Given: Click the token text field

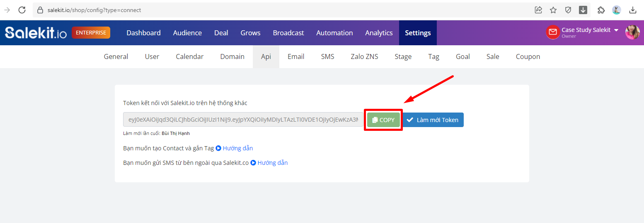Looking at the screenshot, I should (243, 120).
